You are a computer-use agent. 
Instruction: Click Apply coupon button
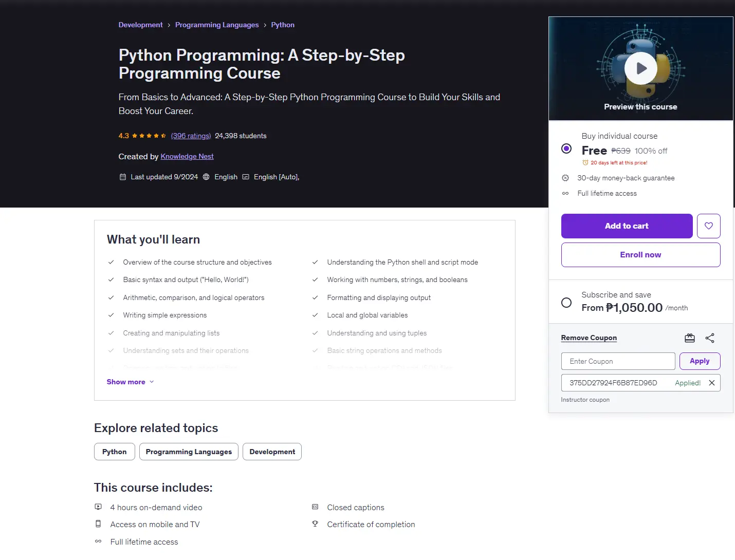pyautogui.click(x=700, y=361)
